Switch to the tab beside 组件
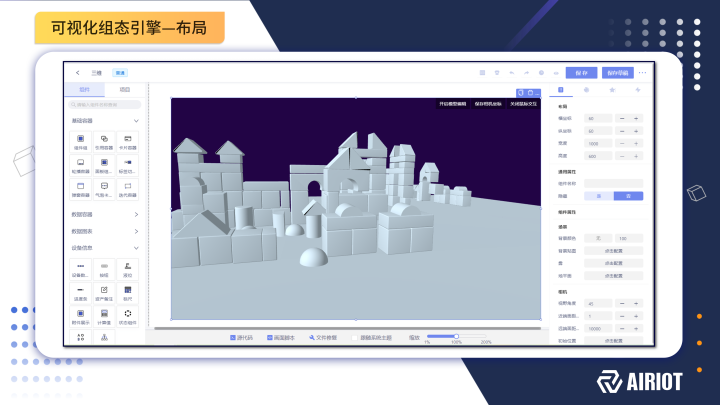 click(125, 90)
